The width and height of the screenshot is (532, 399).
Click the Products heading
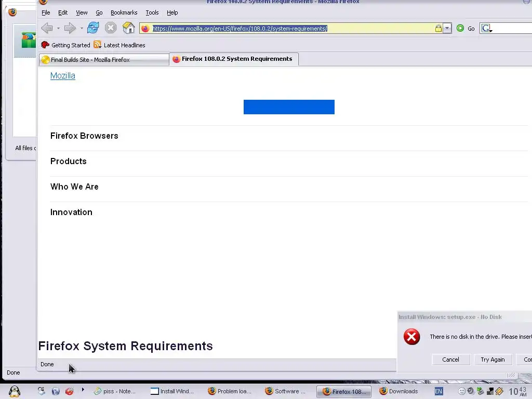(69, 161)
